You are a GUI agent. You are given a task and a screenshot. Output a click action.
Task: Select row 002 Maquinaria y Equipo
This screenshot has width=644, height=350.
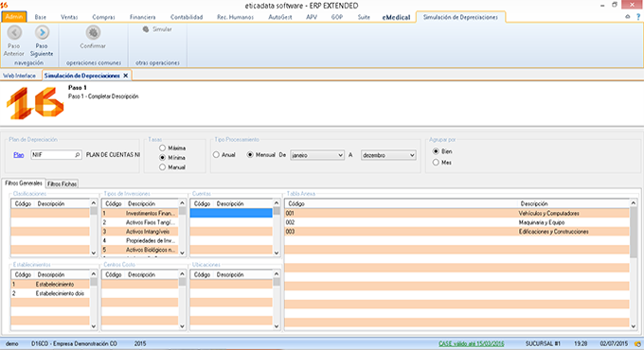[456, 222]
